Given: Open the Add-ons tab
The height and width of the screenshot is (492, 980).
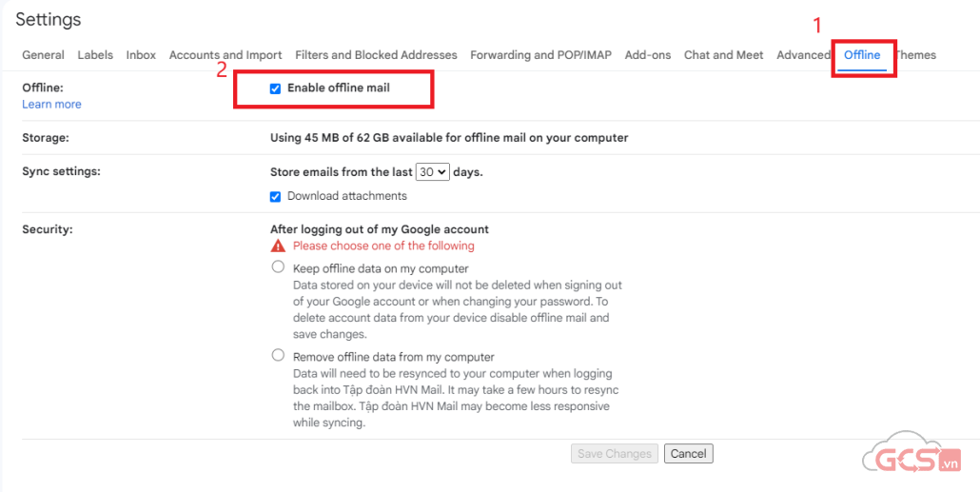Looking at the screenshot, I should coord(648,55).
